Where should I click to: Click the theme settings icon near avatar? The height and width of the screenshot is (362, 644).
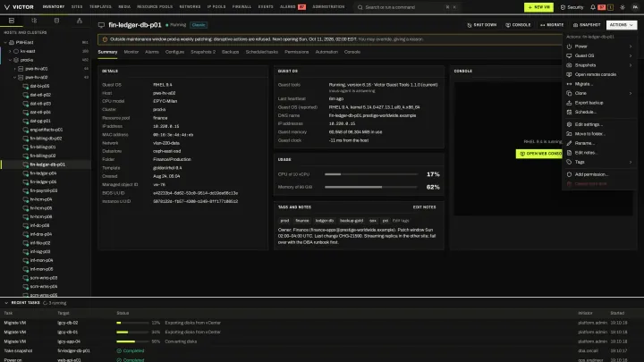click(x=623, y=7)
